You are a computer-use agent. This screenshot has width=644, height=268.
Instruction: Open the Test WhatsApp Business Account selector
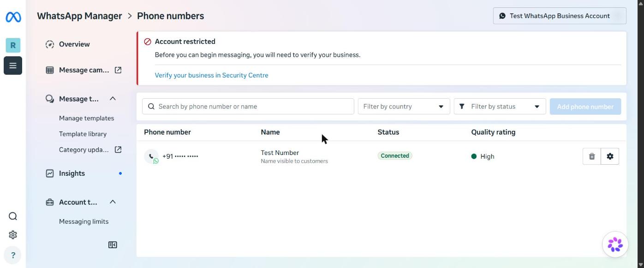560,16
